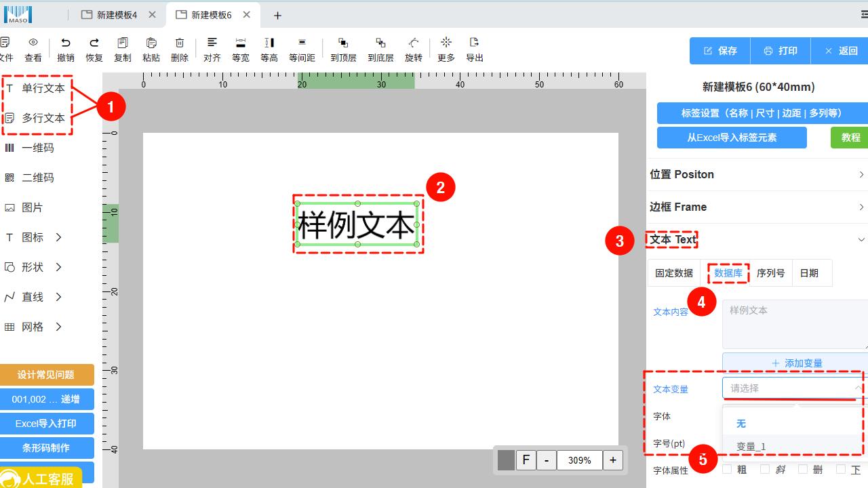
Task: Enable the italic (斜) font checkbox
Action: [765, 469]
